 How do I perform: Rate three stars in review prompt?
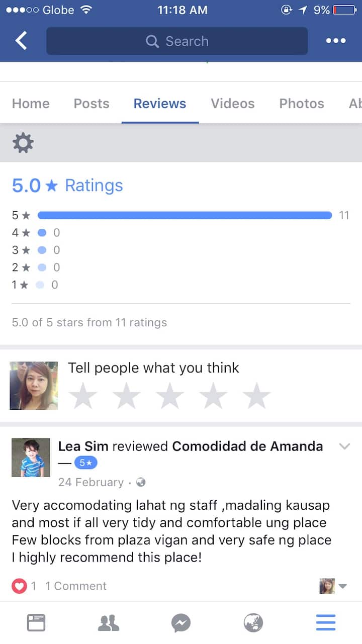click(x=170, y=396)
